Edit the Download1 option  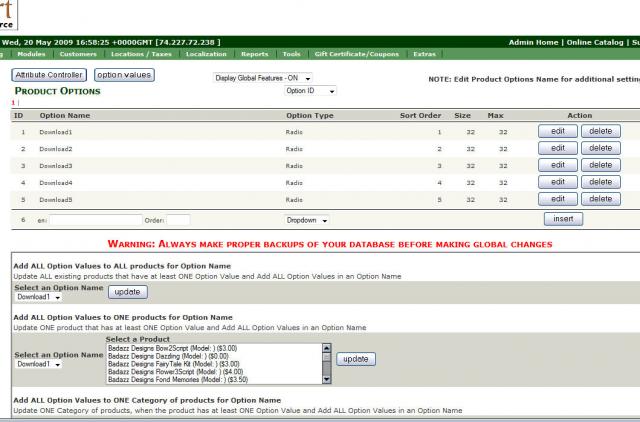558,131
